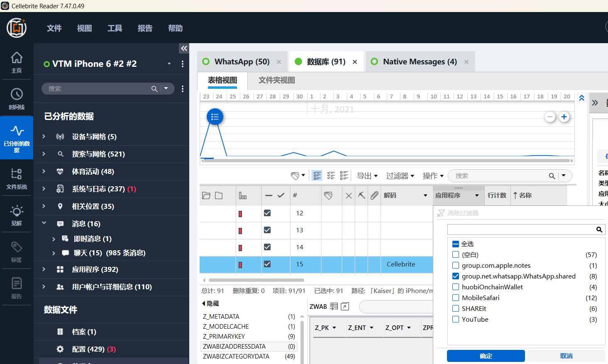Open the 见解 insights sidebar icon
The width and height of the screenshot is (608, 364).
(x=17, y=215)
